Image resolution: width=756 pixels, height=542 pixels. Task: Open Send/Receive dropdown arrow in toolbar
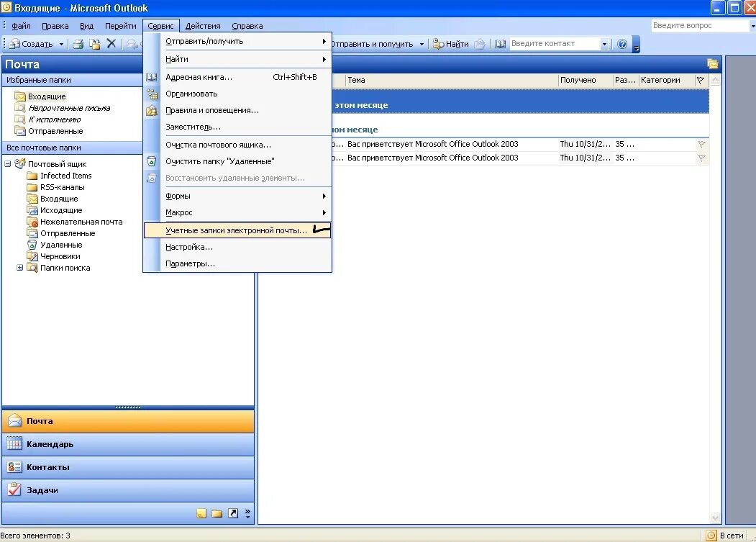point(422,44)
